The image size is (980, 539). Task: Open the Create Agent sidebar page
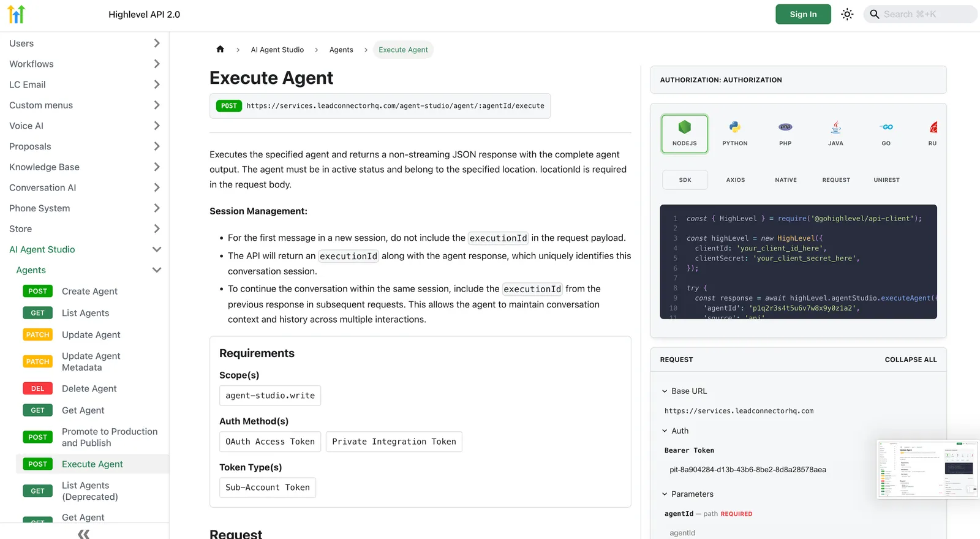(x=89, y=292)
